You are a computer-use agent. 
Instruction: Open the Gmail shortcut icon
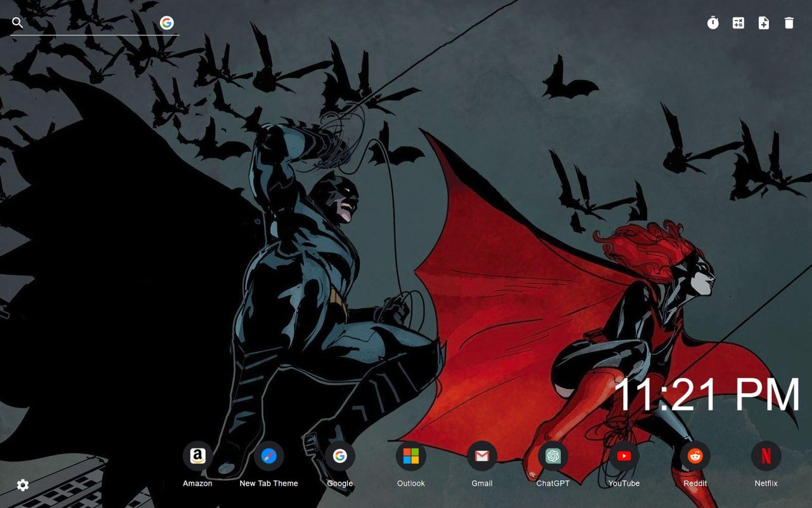coord(482,456)
